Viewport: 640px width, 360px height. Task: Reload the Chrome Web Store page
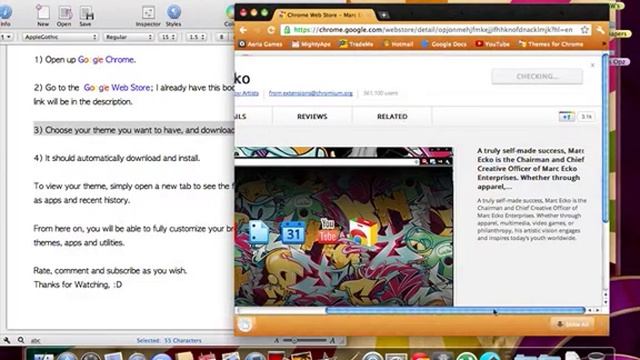pyautogui.click(x=271, y=30)
